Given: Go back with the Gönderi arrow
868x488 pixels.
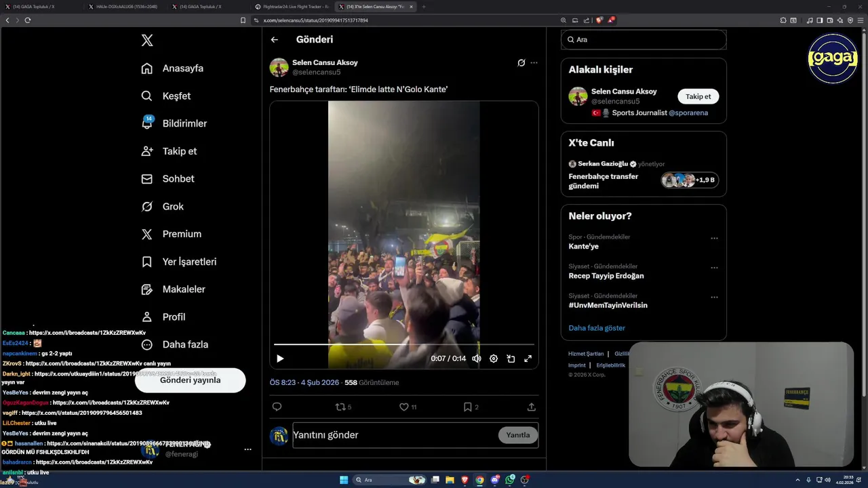Looking at the screenshot, I should click(x=275, y=40).
